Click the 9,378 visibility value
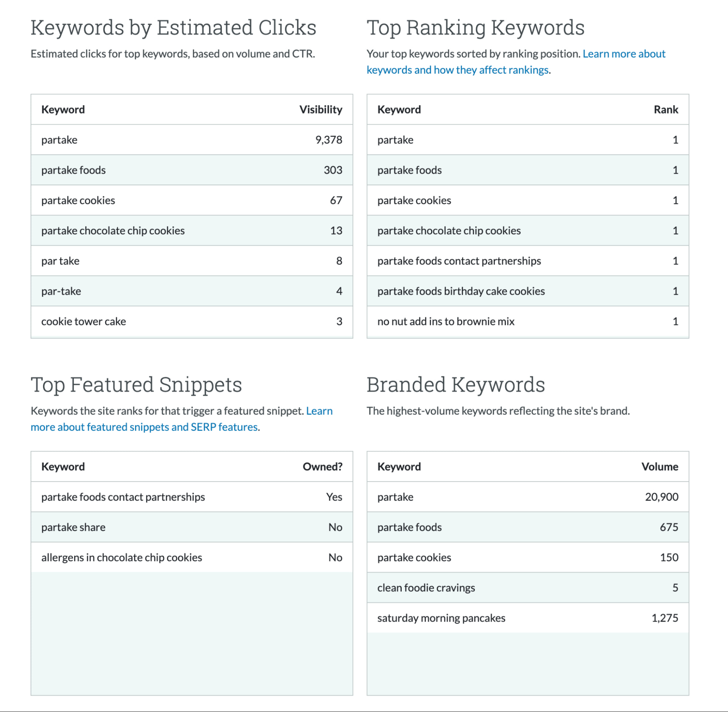728x712 pixels. (328, 140)
